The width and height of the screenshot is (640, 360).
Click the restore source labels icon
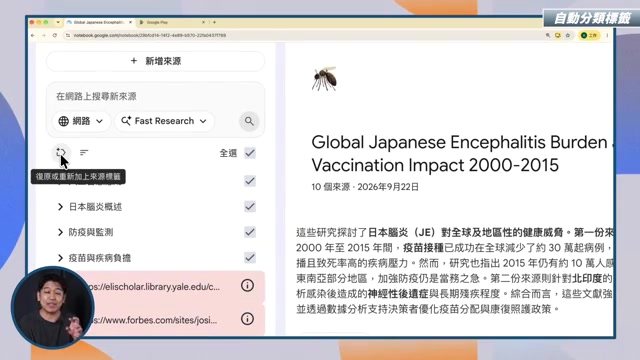click(60, 153)
